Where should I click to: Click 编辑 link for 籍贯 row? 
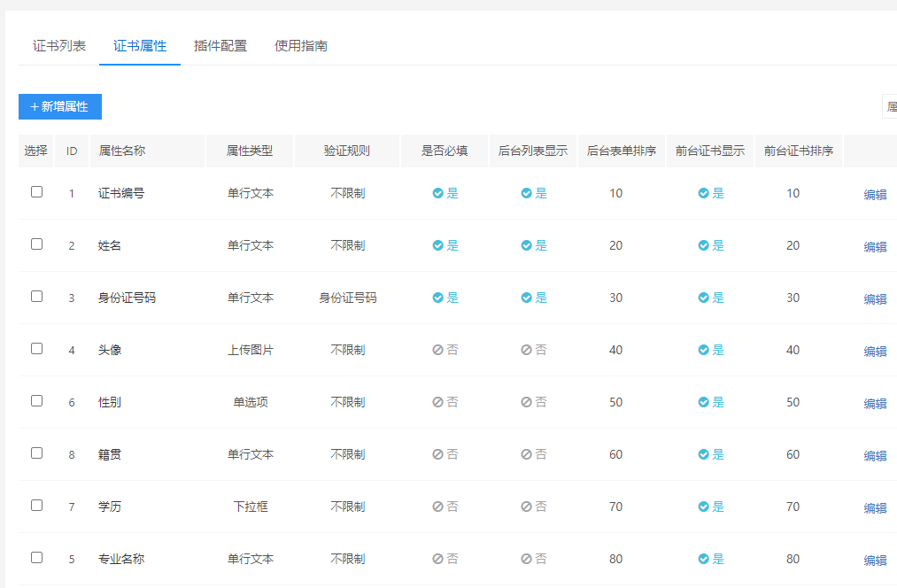tap(875, 456)
